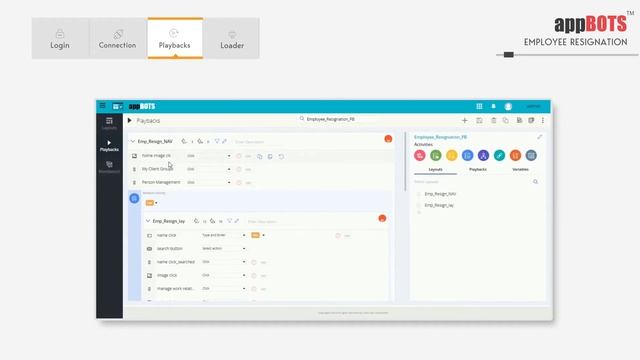Click search icon in layouts filter
The image size is (640, 360).
click(x=536, y=182)
